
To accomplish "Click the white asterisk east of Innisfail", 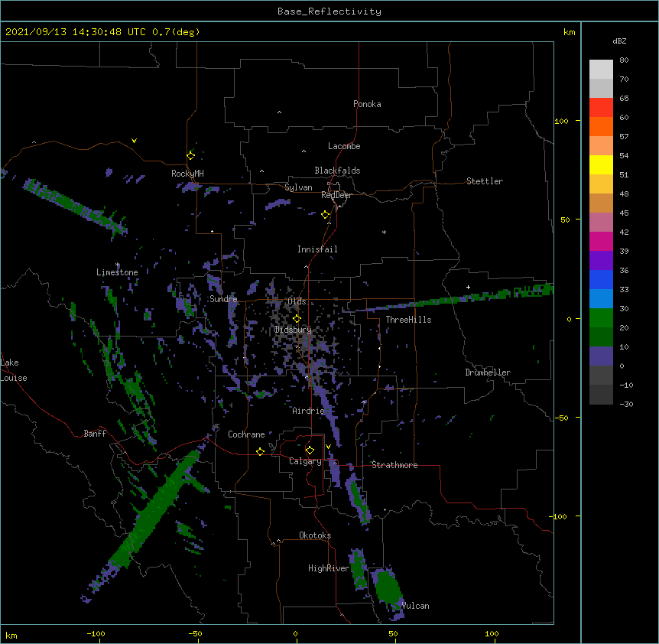I will (x=384, y=232).
